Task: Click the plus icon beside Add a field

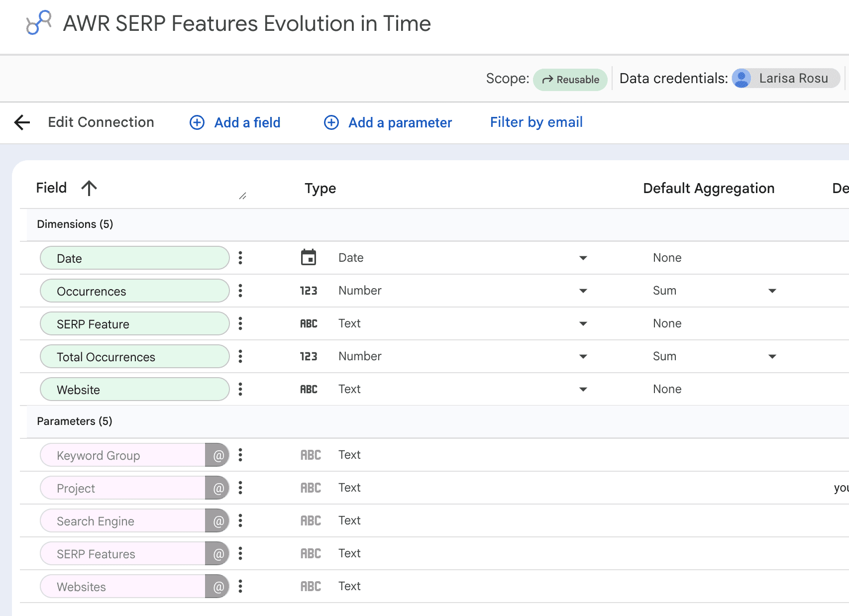Action: [197, 122]
